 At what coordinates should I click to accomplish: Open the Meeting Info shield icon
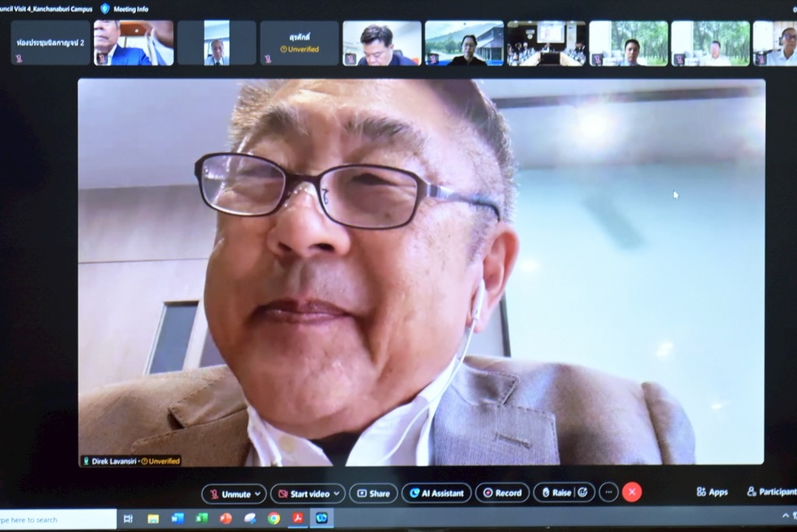click(x=105, y=9)
